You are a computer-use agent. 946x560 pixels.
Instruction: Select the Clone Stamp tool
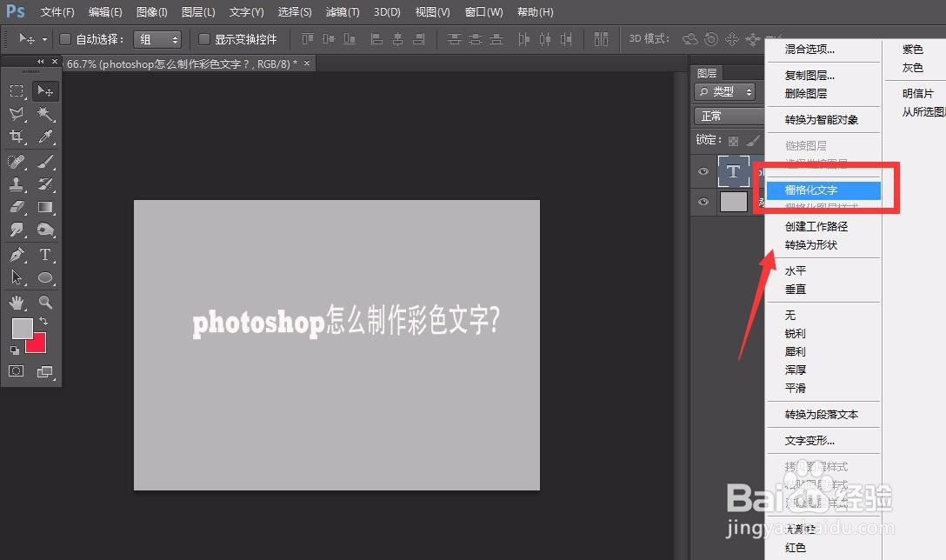pyautogui.click(x=17, y=184)
